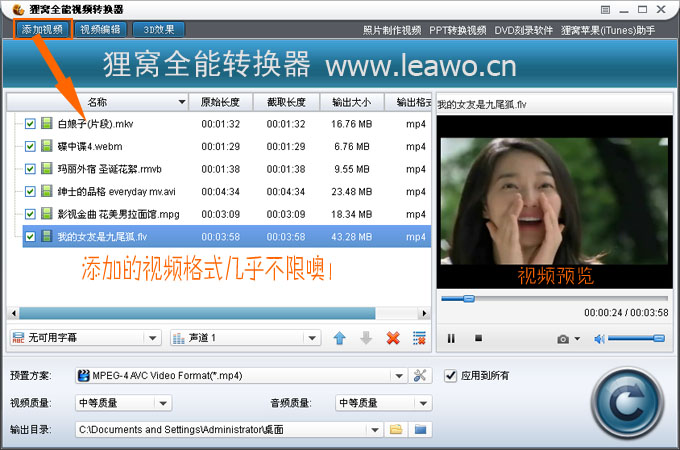Open 音频质量 中等质量 dropdown
The image size is (680, 450).
point(423,403)
